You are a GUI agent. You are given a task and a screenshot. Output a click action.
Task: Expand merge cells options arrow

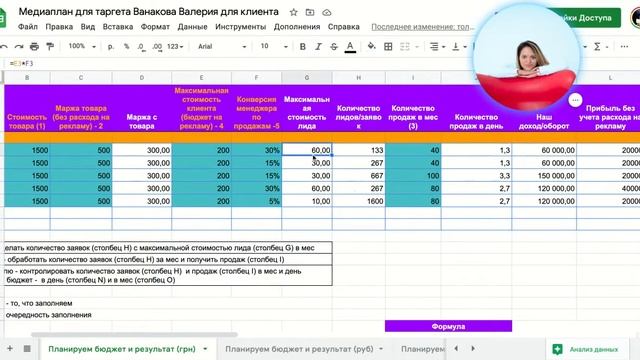pos(417,47)
